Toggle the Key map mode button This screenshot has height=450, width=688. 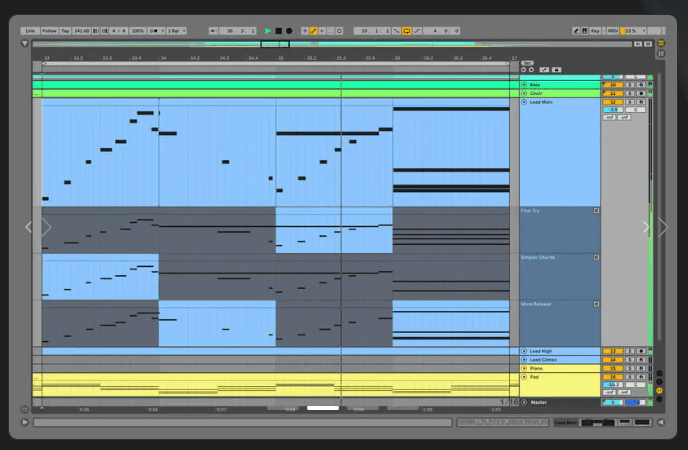(595, 31)
